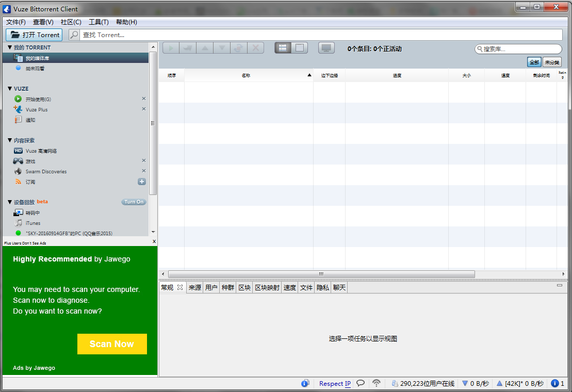The width and height of the screenshot is (572, 392).
Task: Click the 查找 Torrent search field
Action: coord(320,35)
